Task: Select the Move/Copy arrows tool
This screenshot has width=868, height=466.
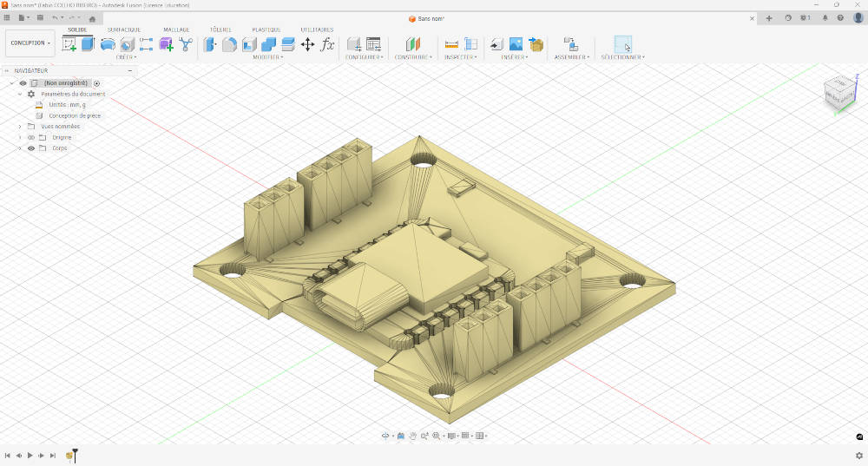Action: [x=307, y=44]
